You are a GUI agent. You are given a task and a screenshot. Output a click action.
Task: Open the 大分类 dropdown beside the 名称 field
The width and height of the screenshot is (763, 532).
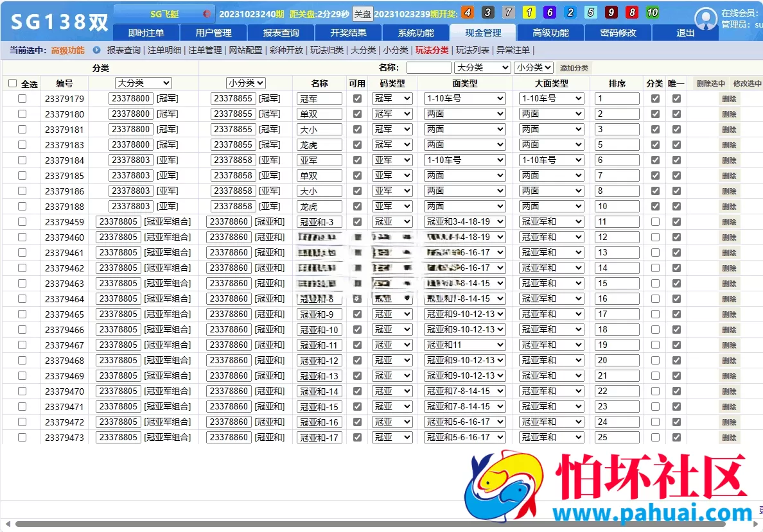[x=482, y=67]
